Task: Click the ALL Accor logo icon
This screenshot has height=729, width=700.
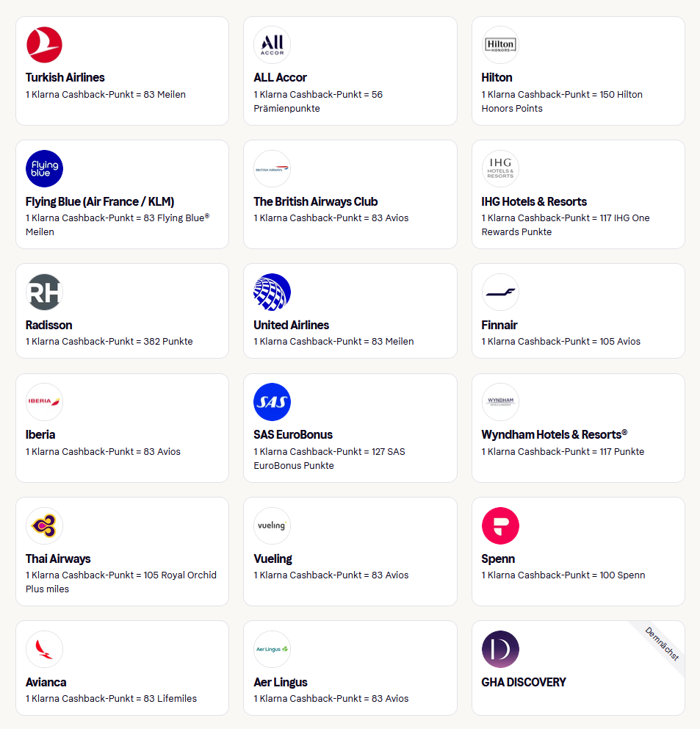Action: (x=272, y=45)
